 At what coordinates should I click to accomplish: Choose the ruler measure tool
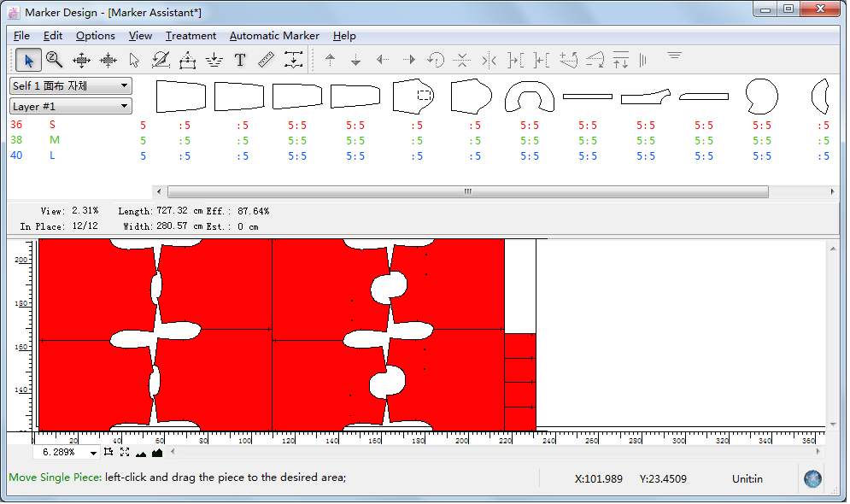pos(266,60)
